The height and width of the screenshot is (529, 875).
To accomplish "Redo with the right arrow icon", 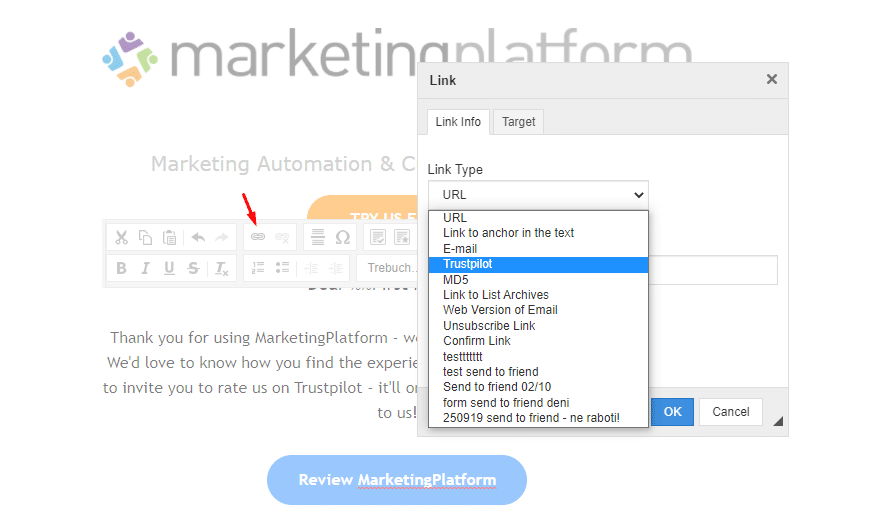I will (222, 238).
